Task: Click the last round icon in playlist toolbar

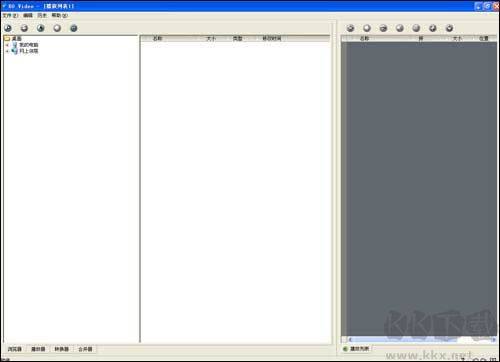Action: (449, 28)
